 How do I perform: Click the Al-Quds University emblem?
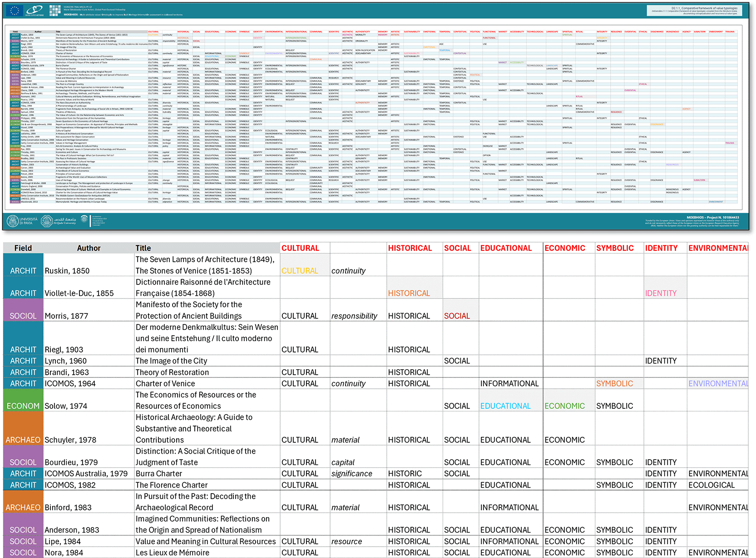tap(46, 221)
